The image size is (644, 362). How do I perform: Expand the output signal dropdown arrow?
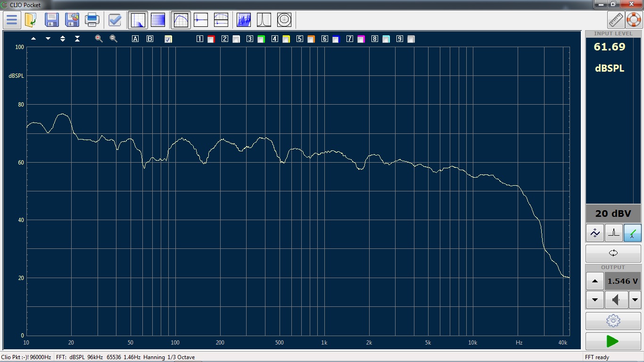tap(635, 299)
